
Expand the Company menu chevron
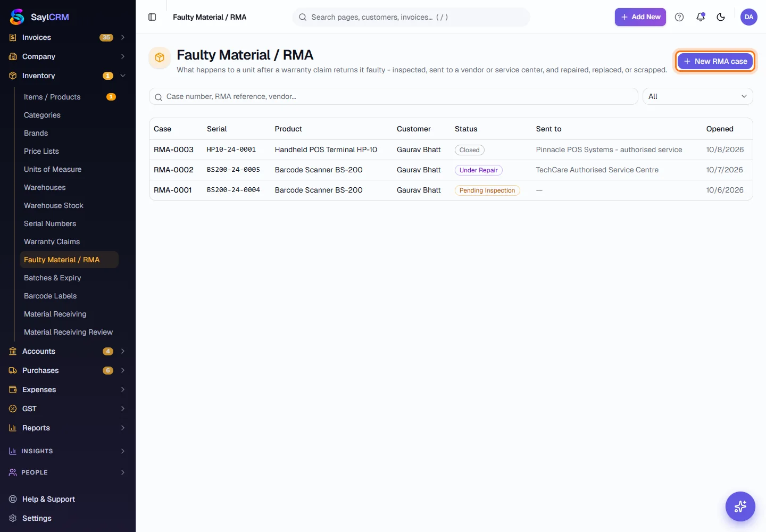pyautogui.click(x=123, y=56)
